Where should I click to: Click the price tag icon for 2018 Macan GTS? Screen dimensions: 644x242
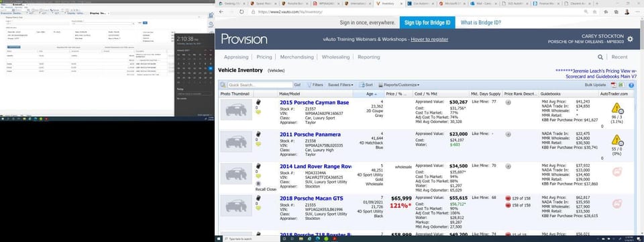click(x=258, y=198)
